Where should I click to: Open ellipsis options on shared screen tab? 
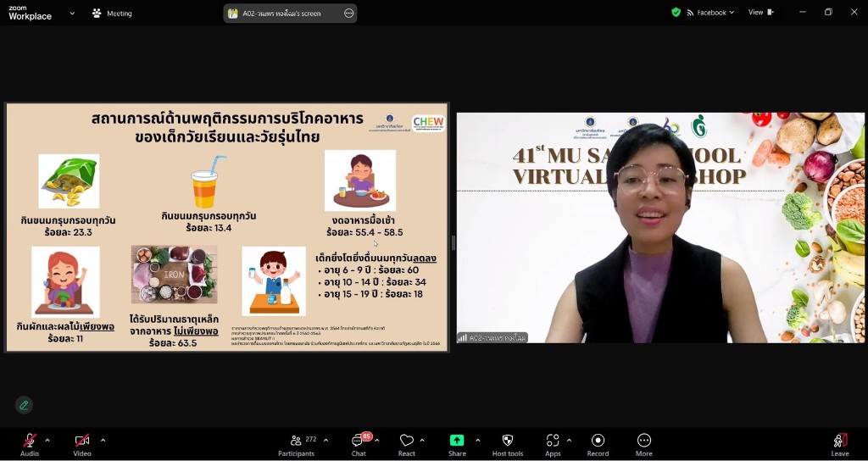(348, 14)
